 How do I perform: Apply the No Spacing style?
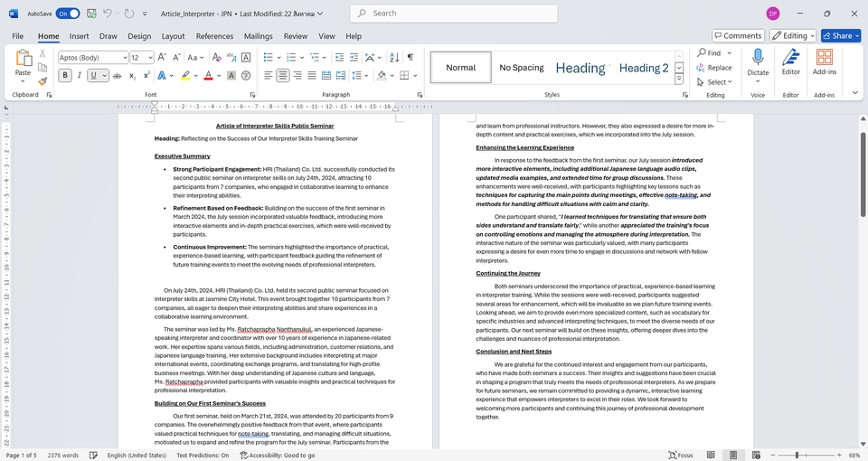click(x=521, y=68)
